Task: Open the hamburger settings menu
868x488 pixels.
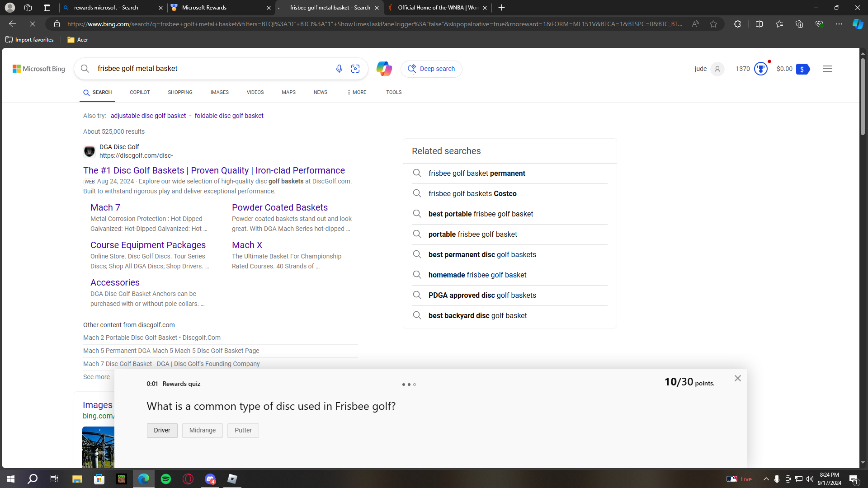Action: click(827, 69)
